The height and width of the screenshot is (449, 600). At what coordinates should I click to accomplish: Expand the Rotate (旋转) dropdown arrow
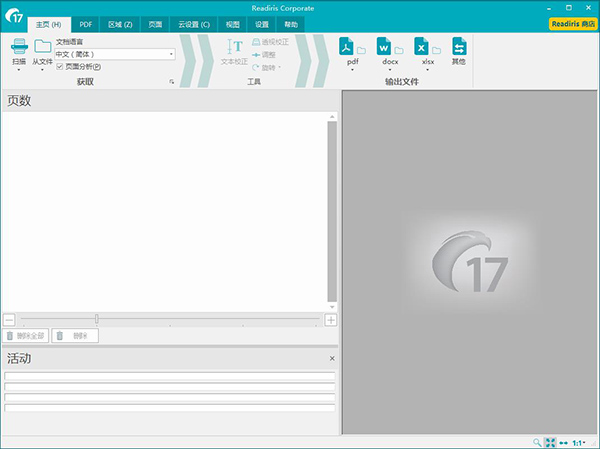[x=280, y=68]
